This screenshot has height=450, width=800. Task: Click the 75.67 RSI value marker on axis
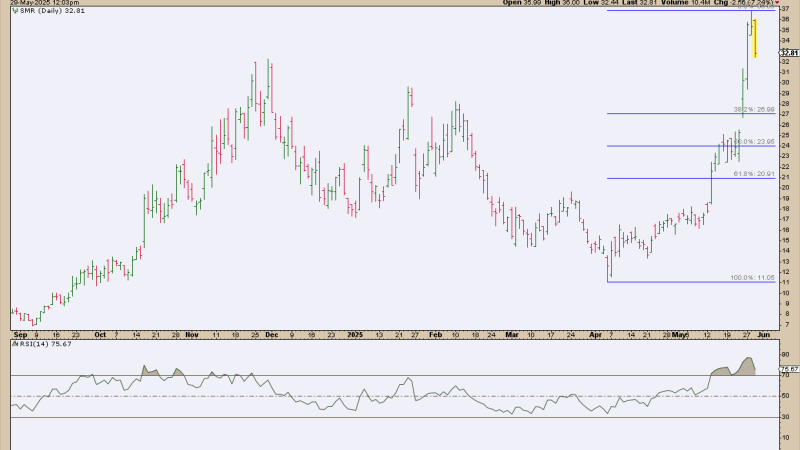[789, 369]
